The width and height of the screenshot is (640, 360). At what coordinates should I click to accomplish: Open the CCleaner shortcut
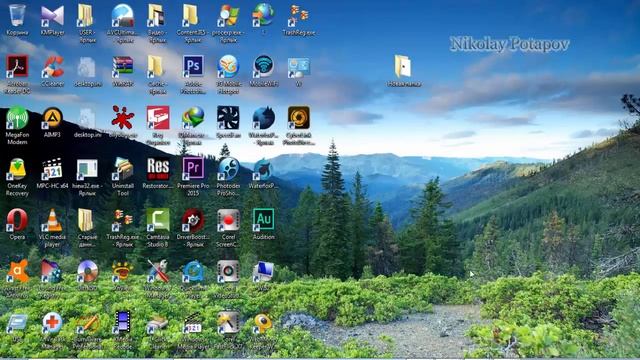coord(52,67)
